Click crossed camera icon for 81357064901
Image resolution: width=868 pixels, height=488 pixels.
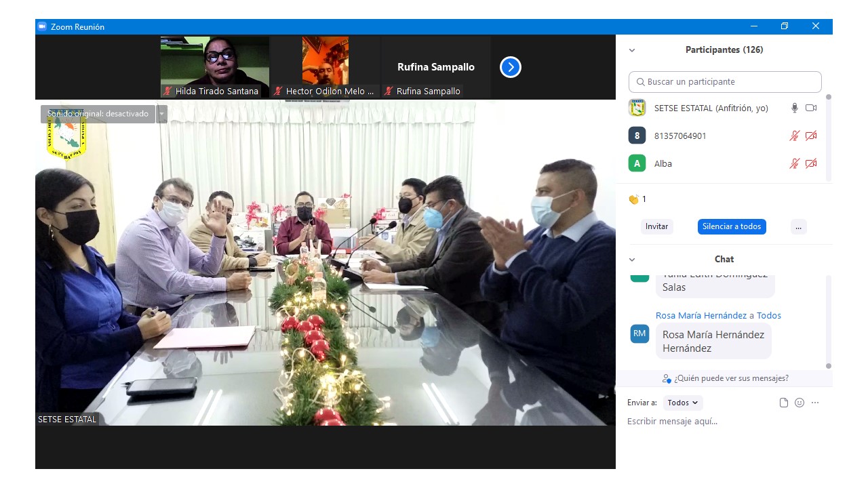tap(811, 136)
